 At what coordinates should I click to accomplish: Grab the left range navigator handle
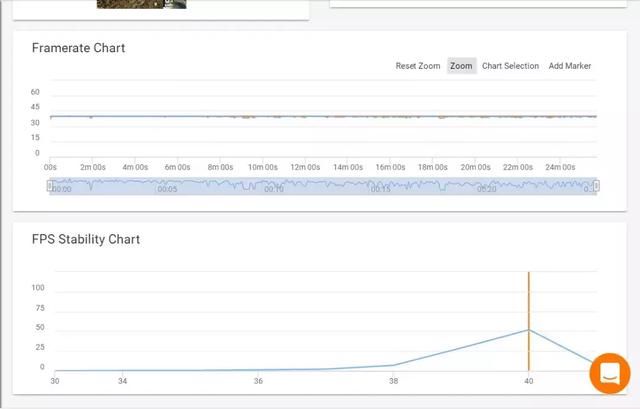(49, 185)
